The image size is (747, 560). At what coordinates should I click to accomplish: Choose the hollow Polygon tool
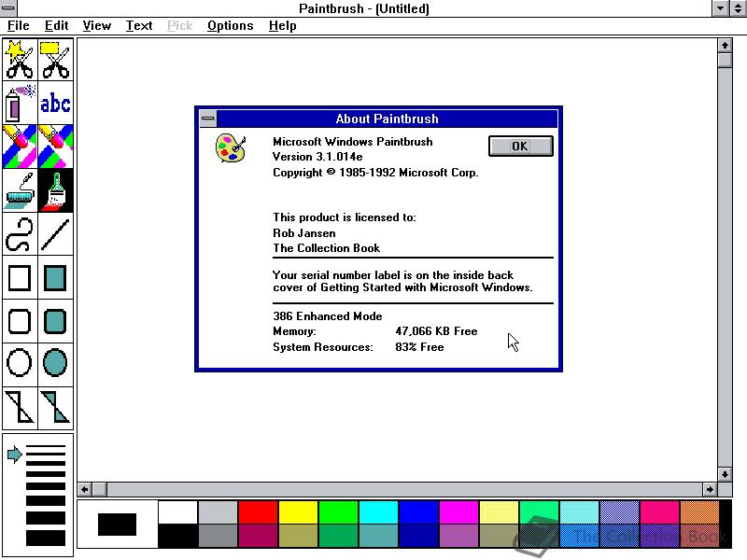point(20,408)
